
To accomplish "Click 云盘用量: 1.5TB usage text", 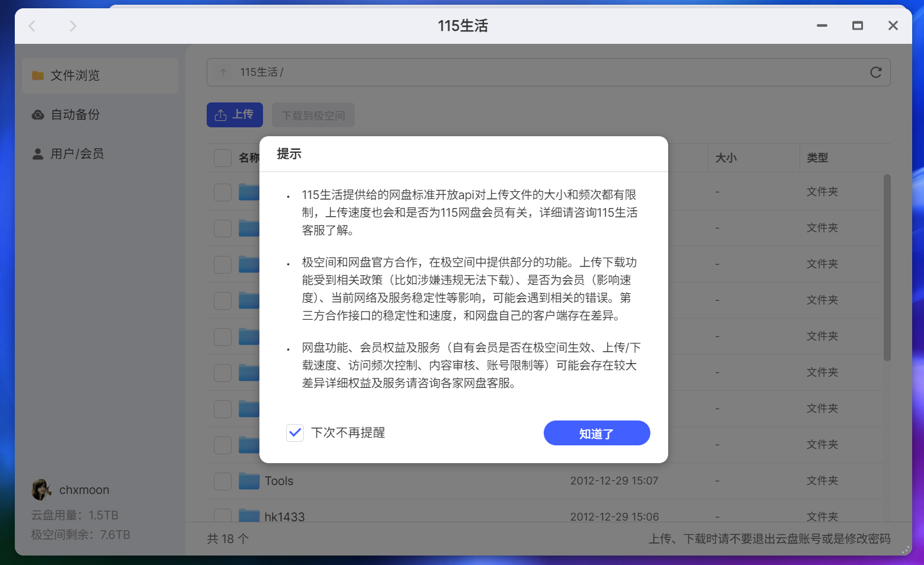I will point(75,515).
